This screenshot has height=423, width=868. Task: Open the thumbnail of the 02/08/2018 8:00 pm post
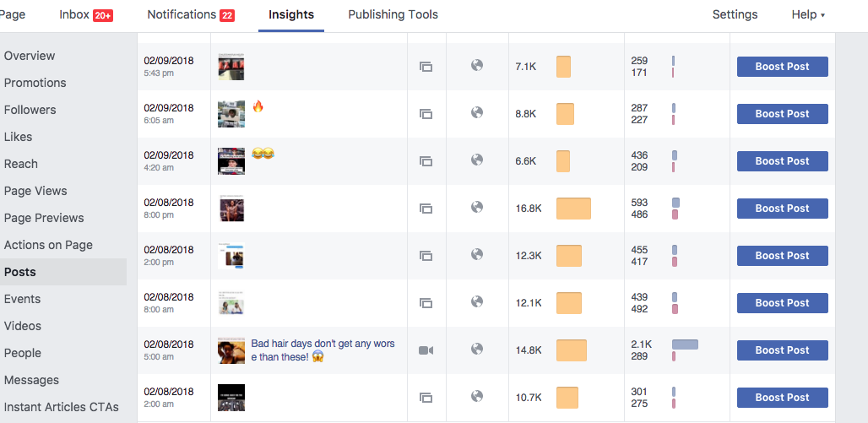(x=231, y=209)
